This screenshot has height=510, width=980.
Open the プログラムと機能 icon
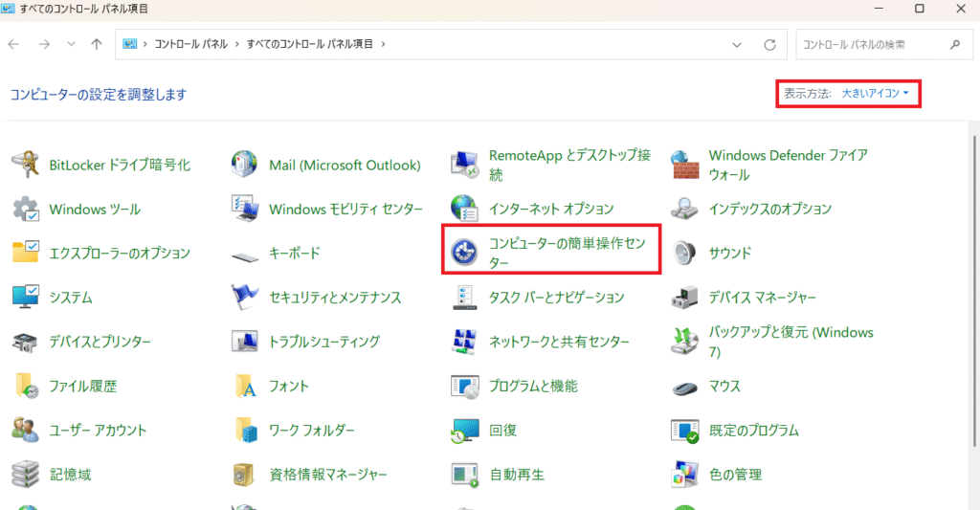464,386
